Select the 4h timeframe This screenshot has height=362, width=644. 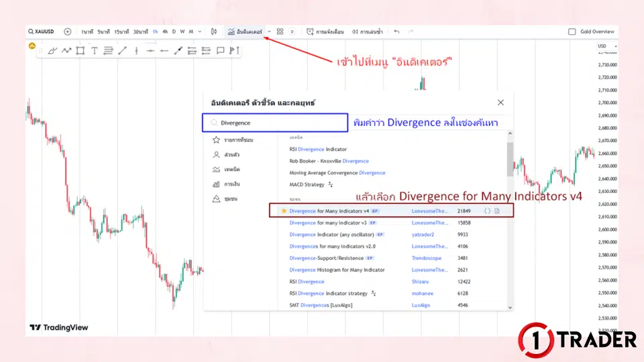click(165, 32)
